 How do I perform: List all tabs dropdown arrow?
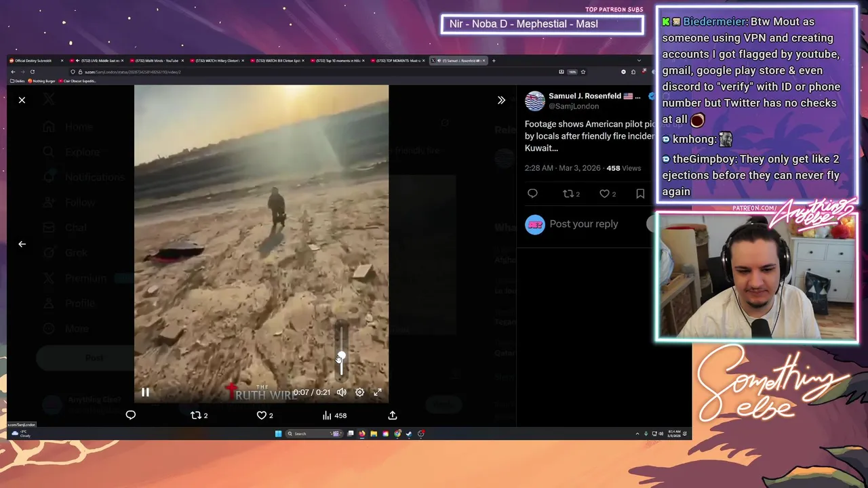638,61
